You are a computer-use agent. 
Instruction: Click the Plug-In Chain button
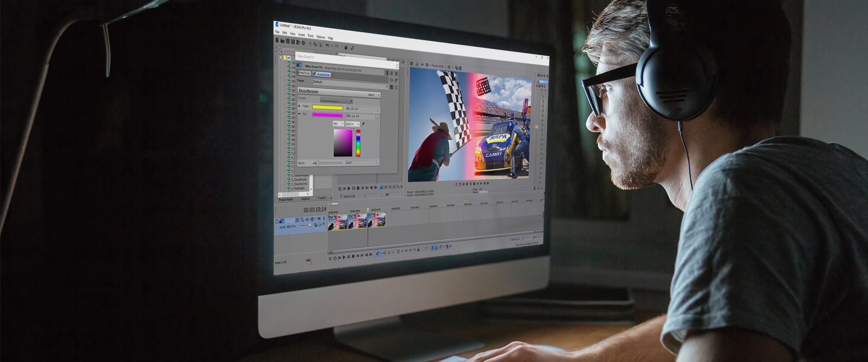click(x=392, y=80)
